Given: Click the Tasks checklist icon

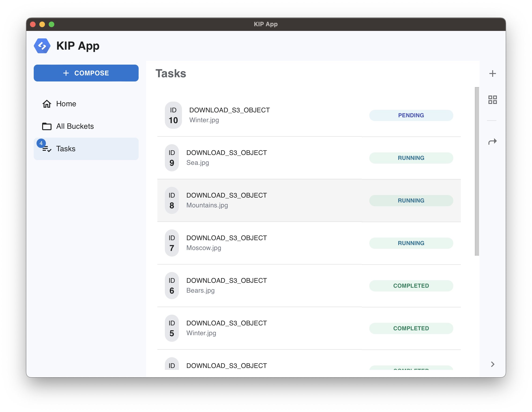Looking at the screenshot, I should pyautogui.click(x=47, y=149).
